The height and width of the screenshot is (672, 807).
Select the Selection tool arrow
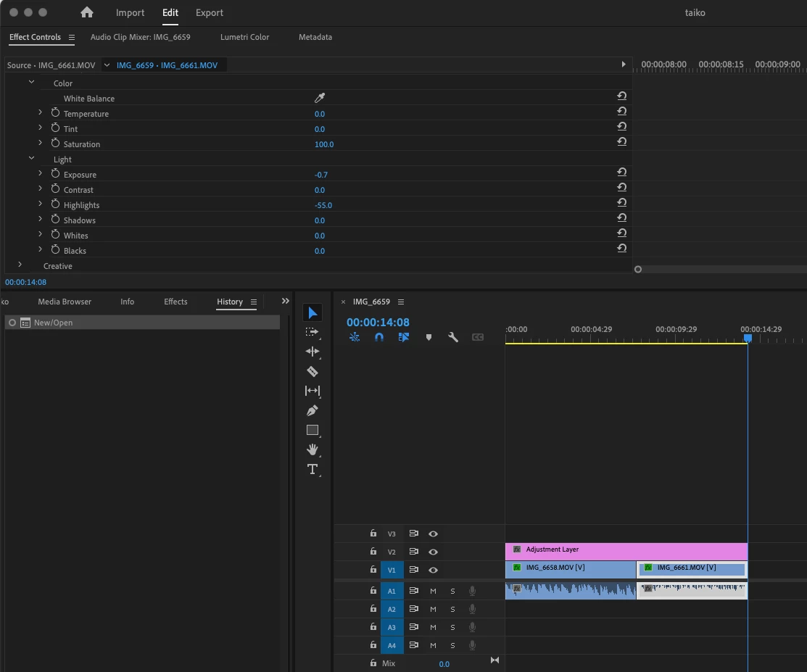pos(313,313)
